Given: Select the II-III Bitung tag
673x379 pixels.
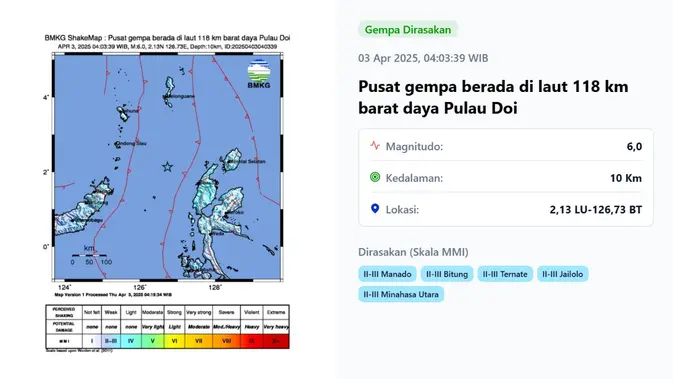Looking at the screenshot, I should (x=447, y=274).
